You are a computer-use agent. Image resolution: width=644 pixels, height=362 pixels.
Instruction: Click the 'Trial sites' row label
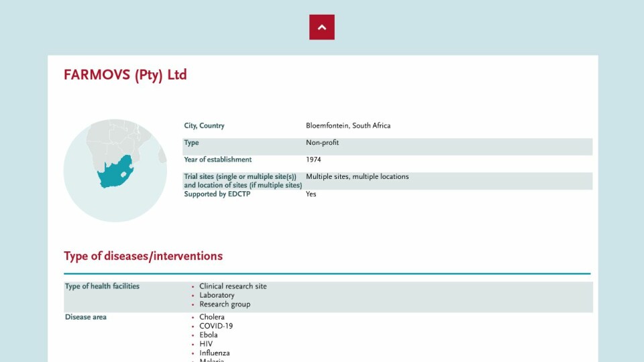(x=243, y=181)
